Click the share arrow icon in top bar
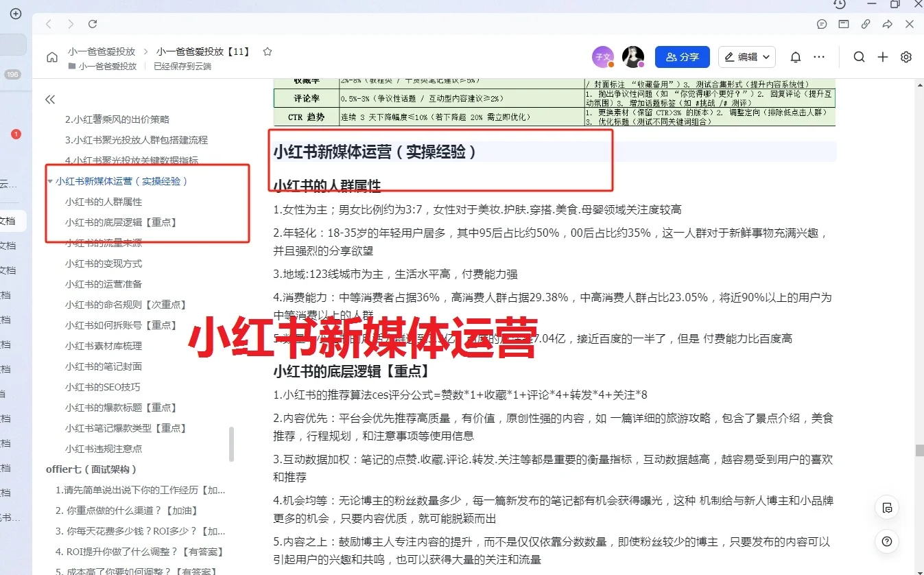Viewport: 924px width, 575px height. 888,24
